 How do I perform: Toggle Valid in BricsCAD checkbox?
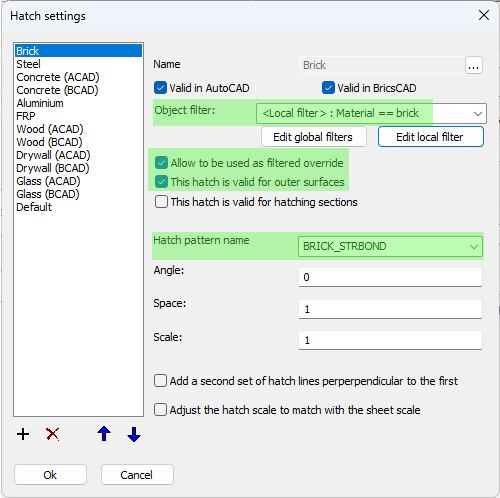pyautogui.click(x=328, y=88)
